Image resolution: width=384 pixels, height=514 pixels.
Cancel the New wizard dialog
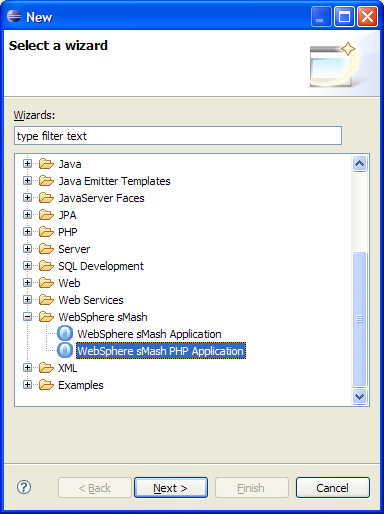pyautogui.click(x=333, y=488)
